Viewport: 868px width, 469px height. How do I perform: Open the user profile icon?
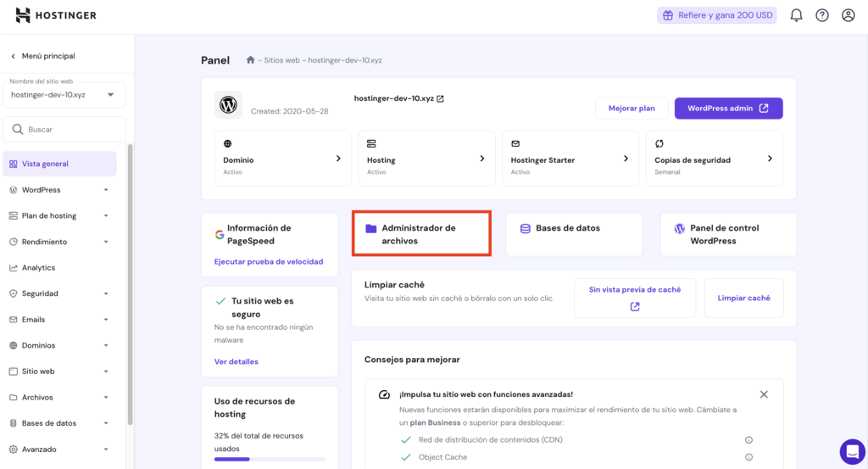[x=848, y=15]
